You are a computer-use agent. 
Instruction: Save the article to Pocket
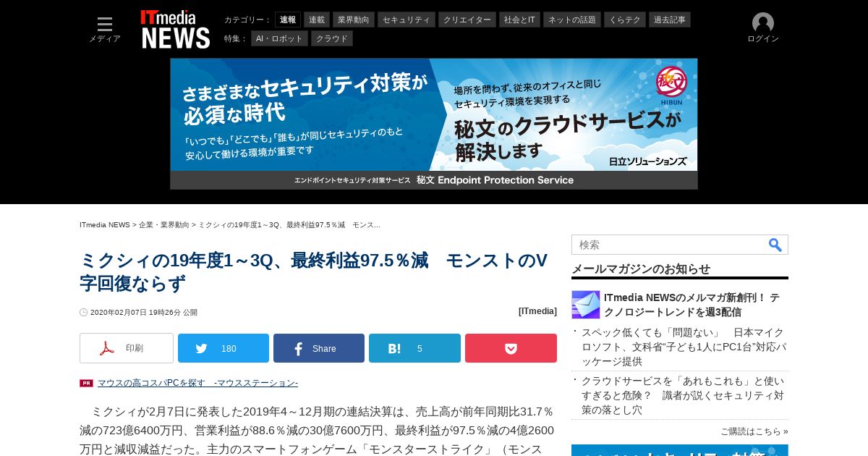click(511, 348)
